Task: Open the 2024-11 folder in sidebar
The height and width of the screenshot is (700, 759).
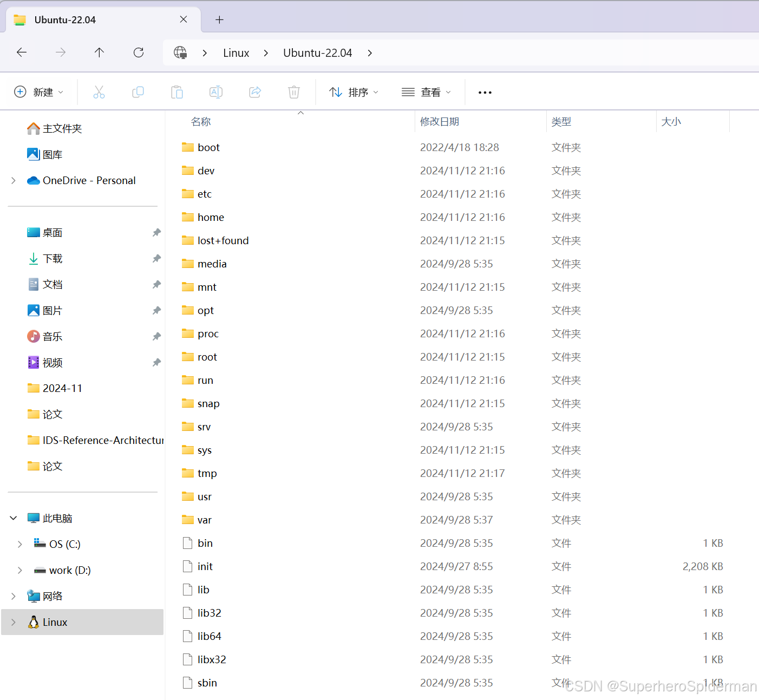Action: click(x=55, y=388)
